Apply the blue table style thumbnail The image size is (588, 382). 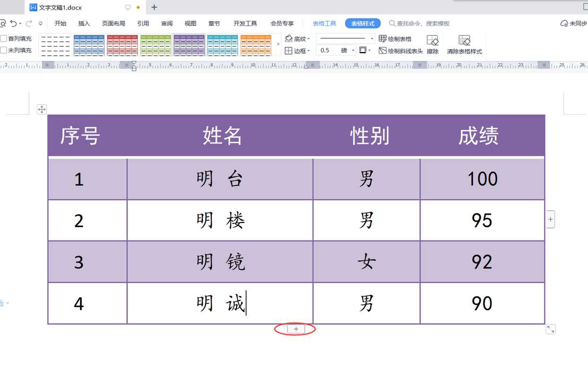89,45
